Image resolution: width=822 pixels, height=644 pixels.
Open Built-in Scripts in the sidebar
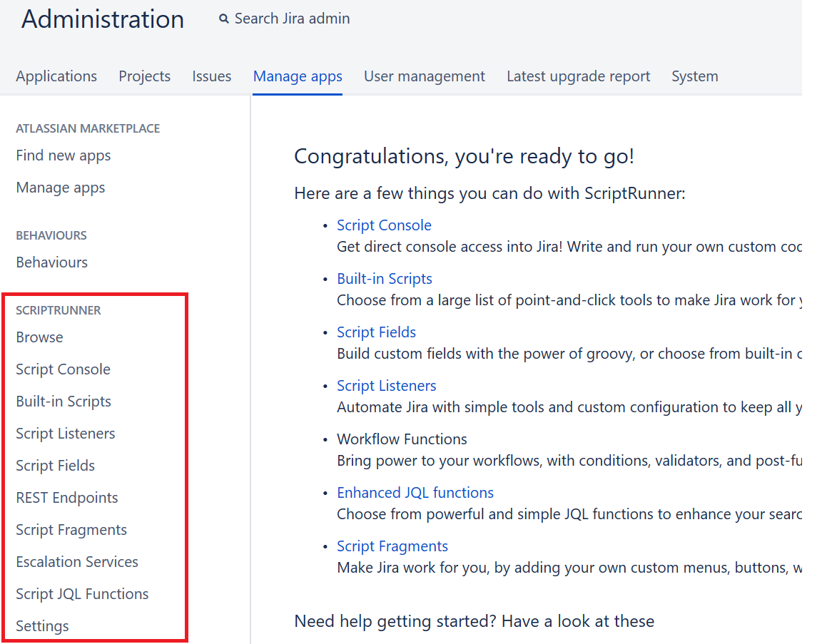[x=64, y=402]
